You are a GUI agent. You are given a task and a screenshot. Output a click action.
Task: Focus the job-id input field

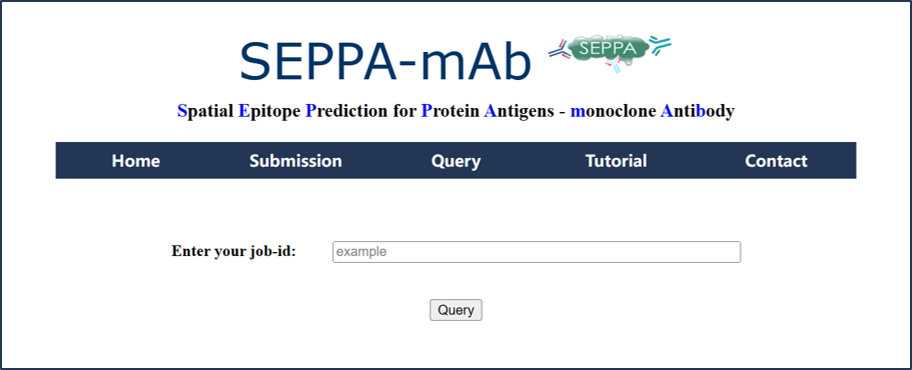536,252
